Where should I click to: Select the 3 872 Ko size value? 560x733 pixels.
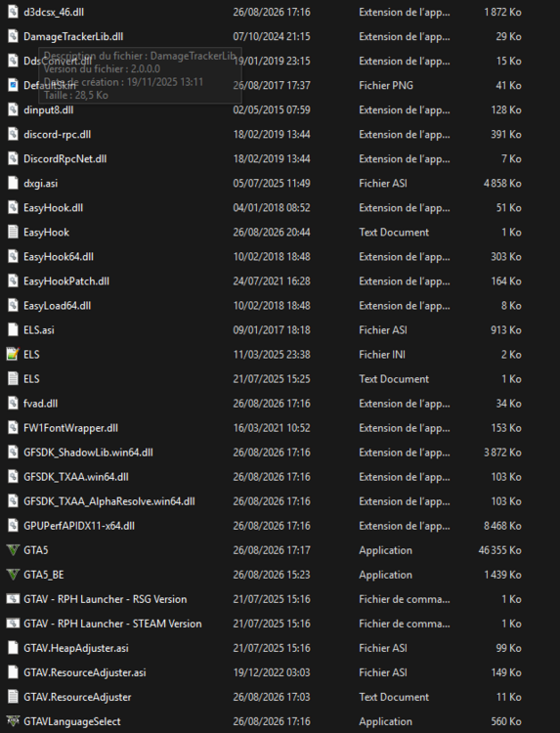click(x=502, y=453)
